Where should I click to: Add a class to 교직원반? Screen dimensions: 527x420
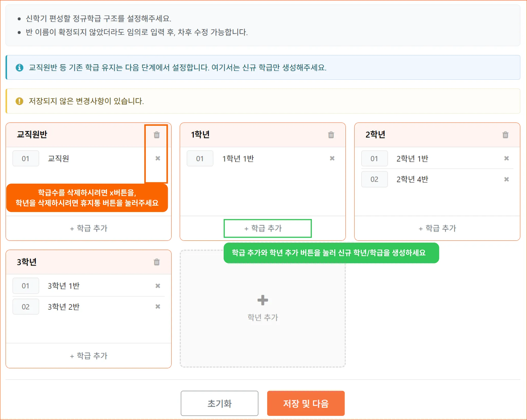pos(89,228)
